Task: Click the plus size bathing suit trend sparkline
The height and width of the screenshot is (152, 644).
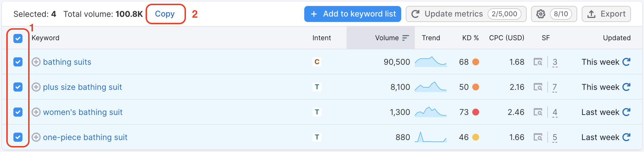Action: point(431,87)
